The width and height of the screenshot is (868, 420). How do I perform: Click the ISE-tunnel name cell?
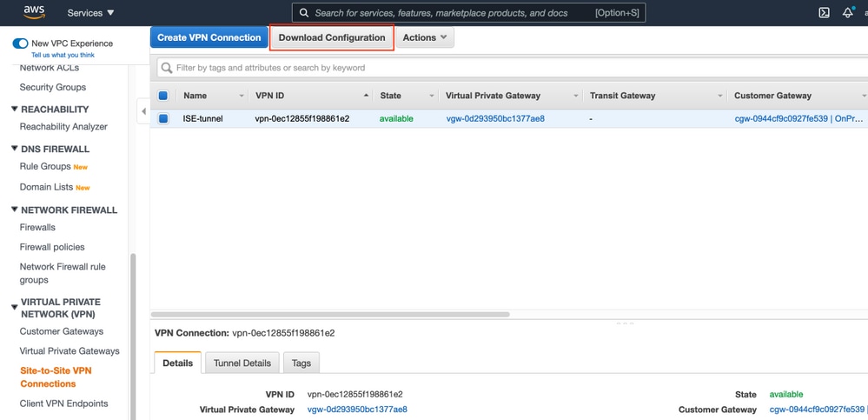click(203, 118)
